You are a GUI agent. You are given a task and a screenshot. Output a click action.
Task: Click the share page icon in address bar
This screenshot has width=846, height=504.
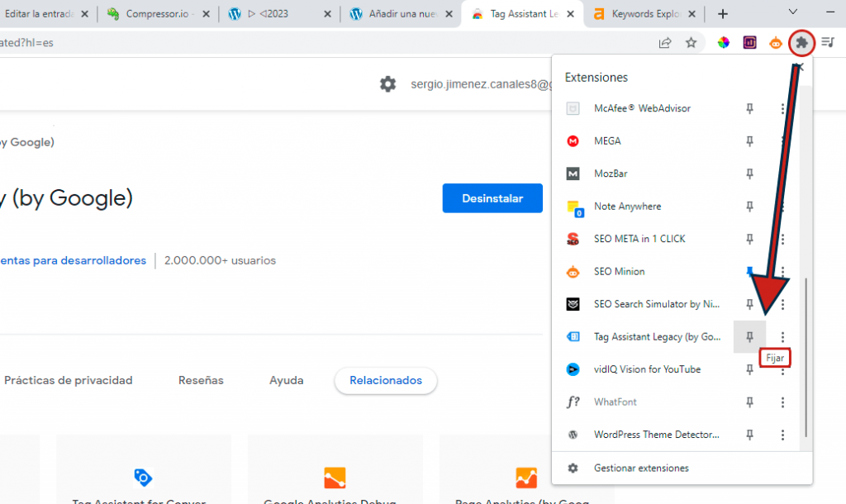click(665, 43)
